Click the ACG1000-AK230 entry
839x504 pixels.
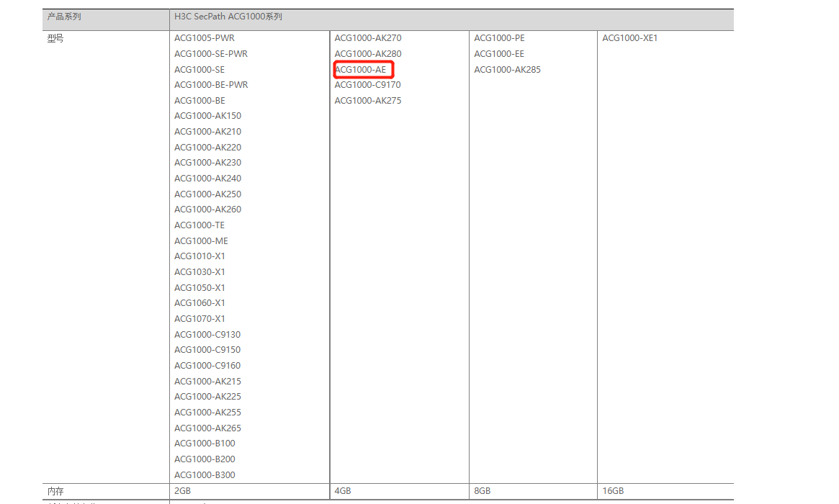(x=207, y=162)
